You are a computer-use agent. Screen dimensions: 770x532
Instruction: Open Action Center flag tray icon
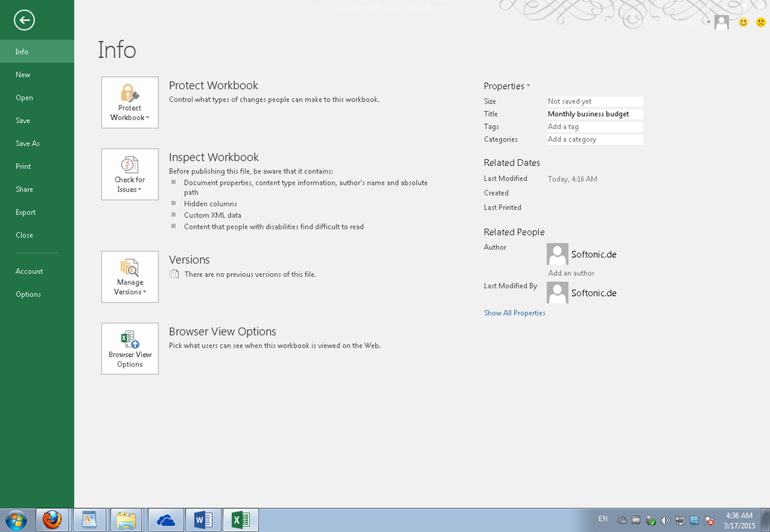[x=709, y=520]
